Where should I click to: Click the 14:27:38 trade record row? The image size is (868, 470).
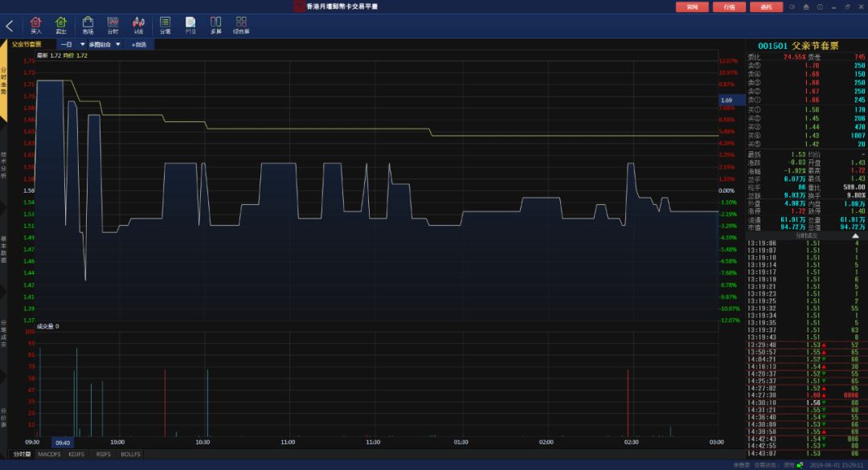click(x=806, y=395)
